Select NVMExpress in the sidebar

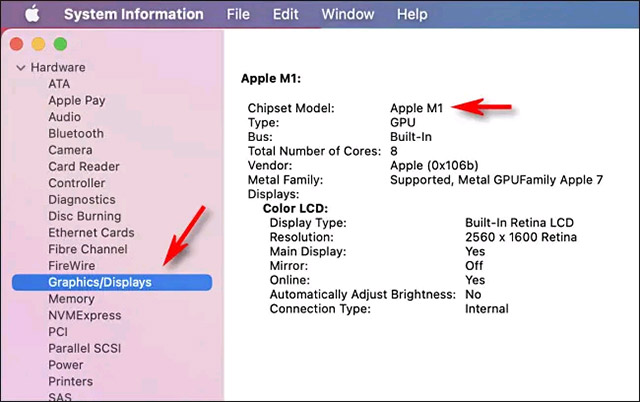pos(84,315)
